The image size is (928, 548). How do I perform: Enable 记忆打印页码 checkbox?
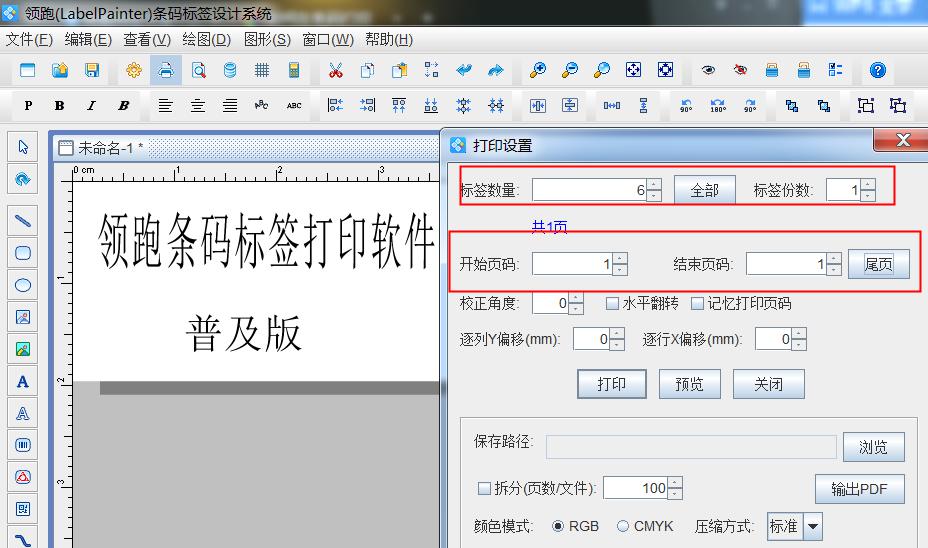[698, 304]
